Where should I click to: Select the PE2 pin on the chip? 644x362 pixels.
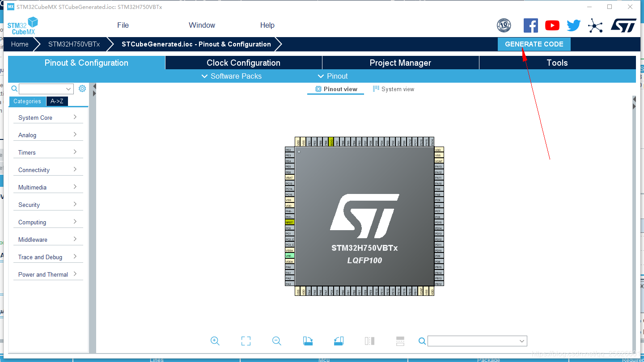pyautogui.click(x=290, y=150)
